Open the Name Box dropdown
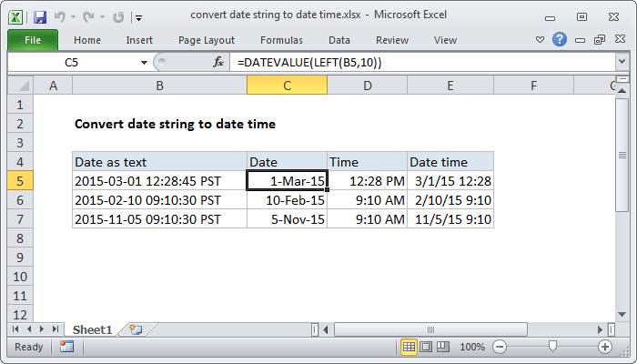The width and height of the screenshot is (637, 364). 143,62
